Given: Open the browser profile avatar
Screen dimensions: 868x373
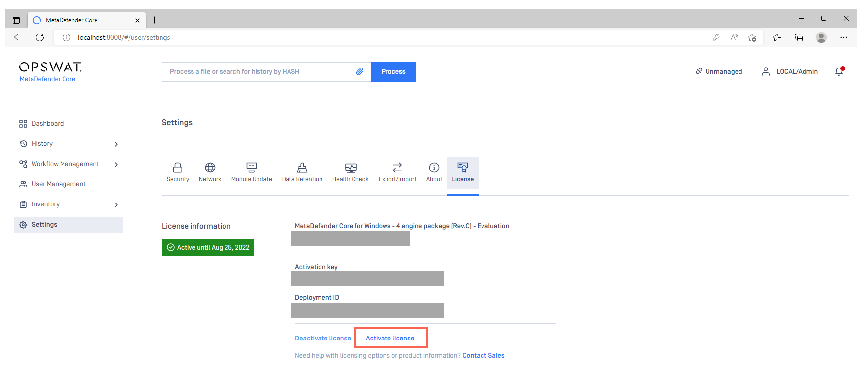Looking at the screenshot, I should (821, 37).
